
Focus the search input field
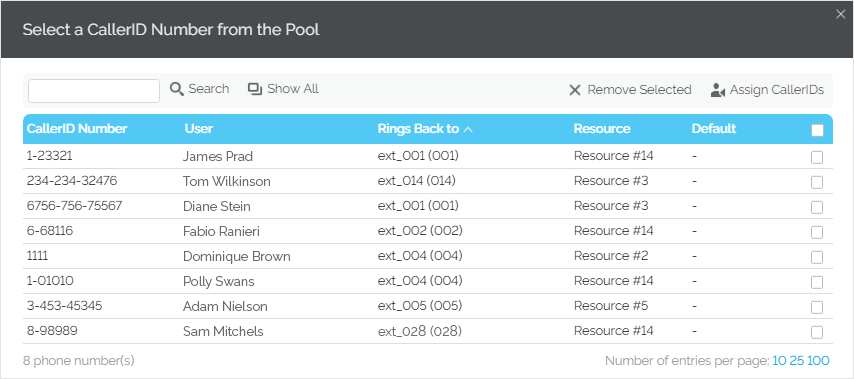(94, 91)
